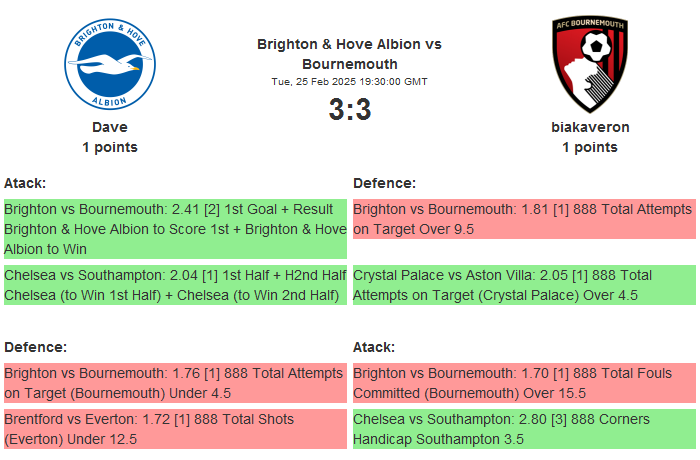
Task: Click the AFC Bournemouth club crest
Action: coord(590,66)
